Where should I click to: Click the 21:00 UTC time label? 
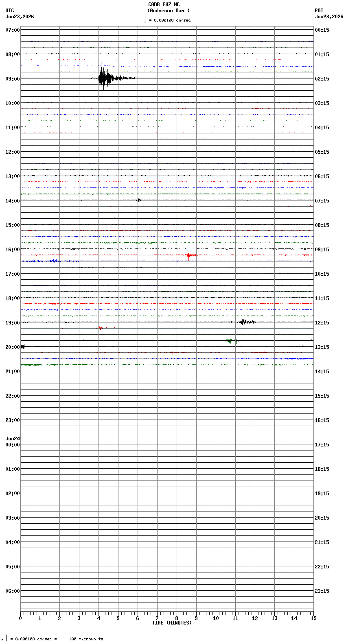tap(13, 372)
